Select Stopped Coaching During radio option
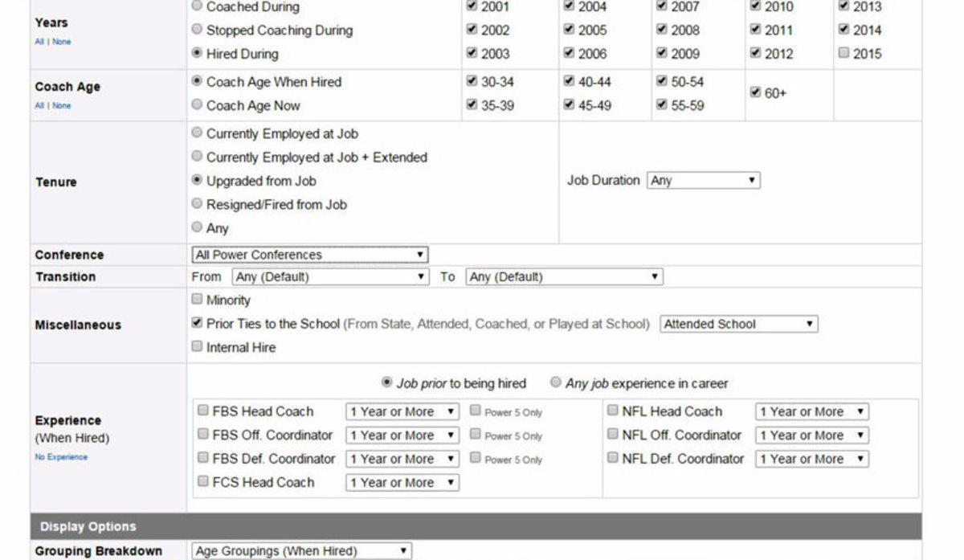 coord(197,30)
